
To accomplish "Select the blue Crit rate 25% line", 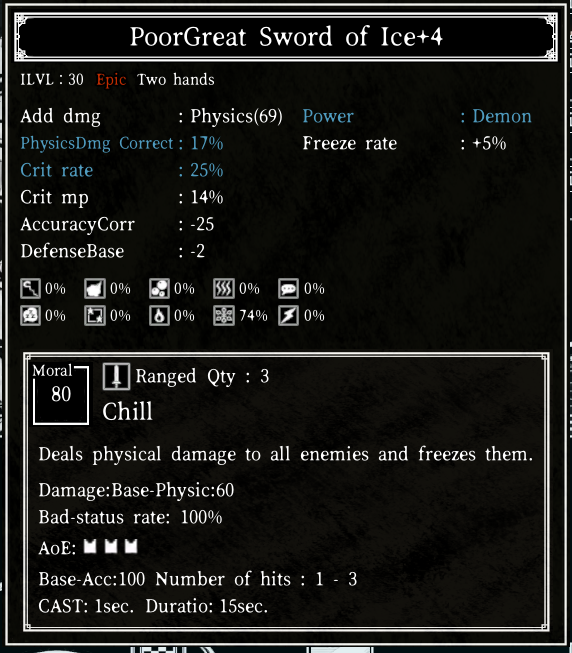I will click(122, 170).
